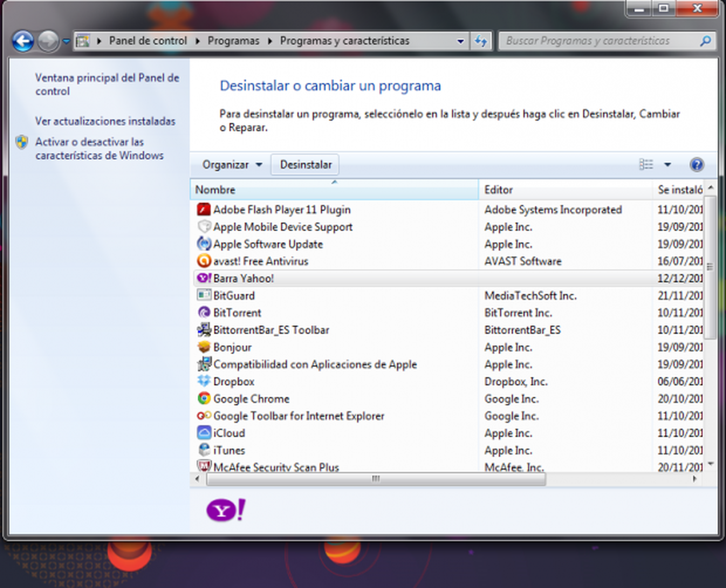Open the address bar history dropdown
The height and width of the screenshot is (588, 726).
pyautogui.click(x=461, y=41)
